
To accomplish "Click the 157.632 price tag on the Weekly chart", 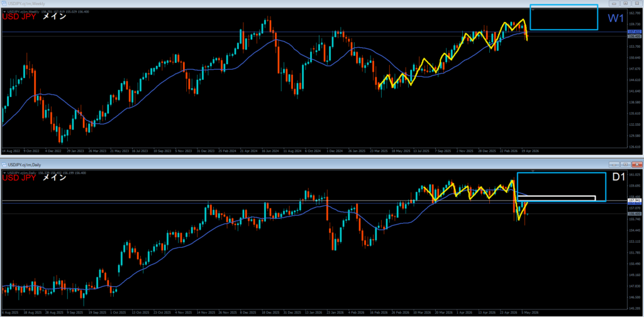I will [x=635, y=31].
